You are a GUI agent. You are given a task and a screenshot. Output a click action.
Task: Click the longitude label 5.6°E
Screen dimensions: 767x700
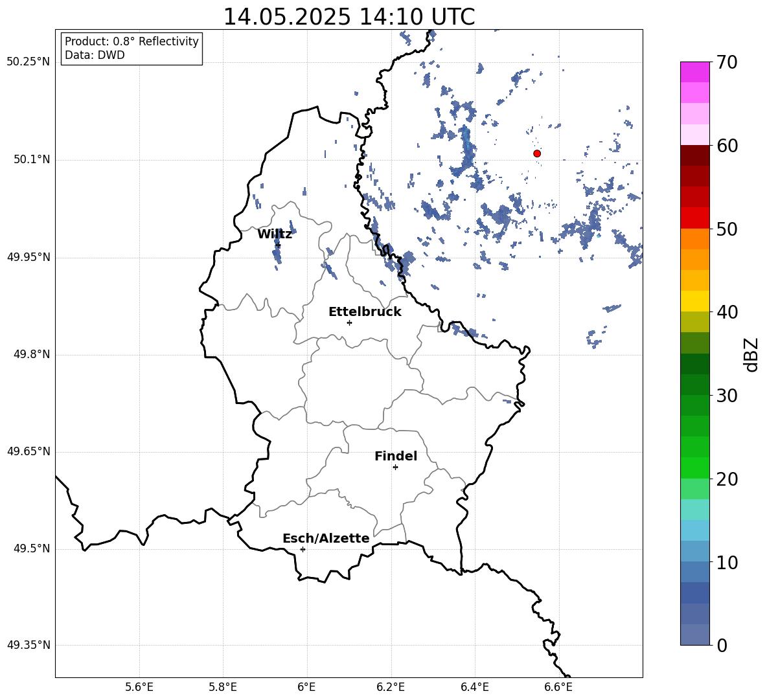click(x=139, y=687)
